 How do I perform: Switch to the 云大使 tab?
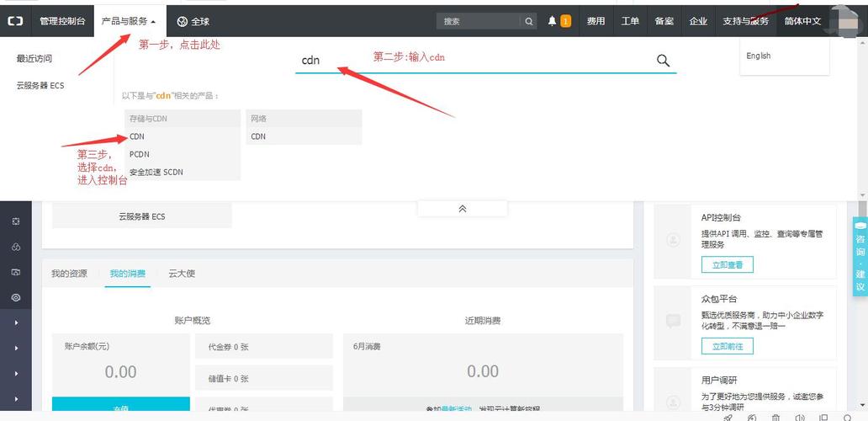(182, 274)
